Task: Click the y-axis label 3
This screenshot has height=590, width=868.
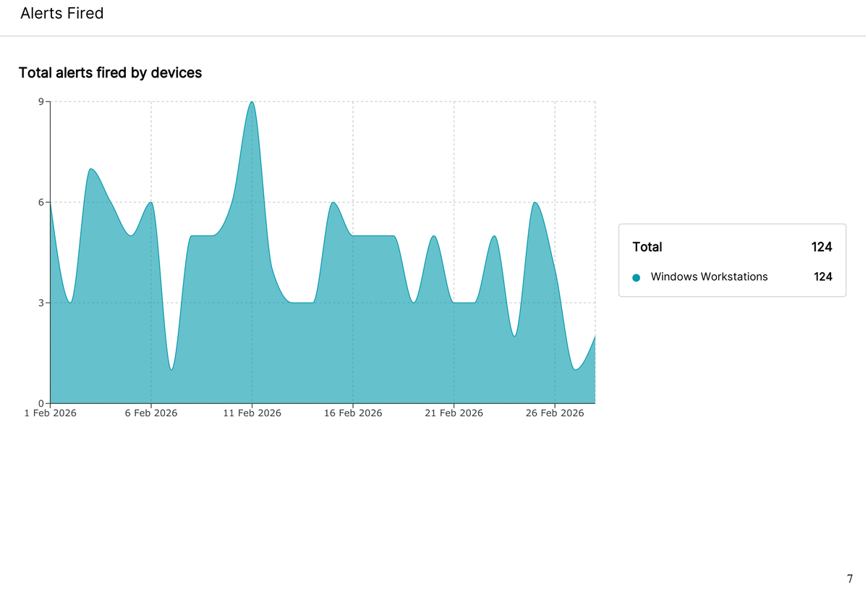Action: point(41,303)
